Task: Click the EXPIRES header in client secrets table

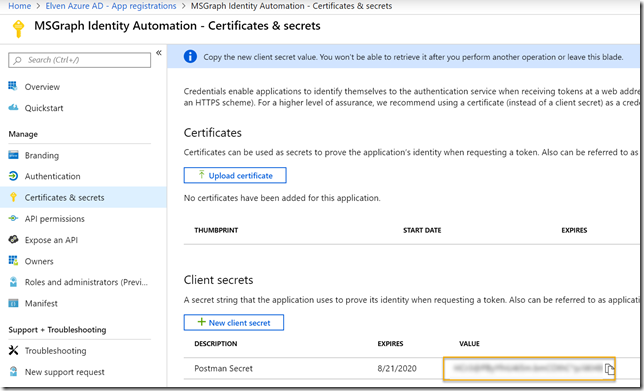Action: coord(390,343)
